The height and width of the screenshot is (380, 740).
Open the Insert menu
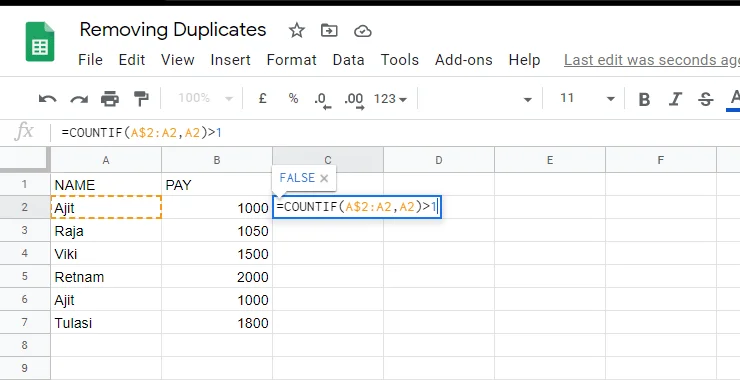(x=230, y=60)
